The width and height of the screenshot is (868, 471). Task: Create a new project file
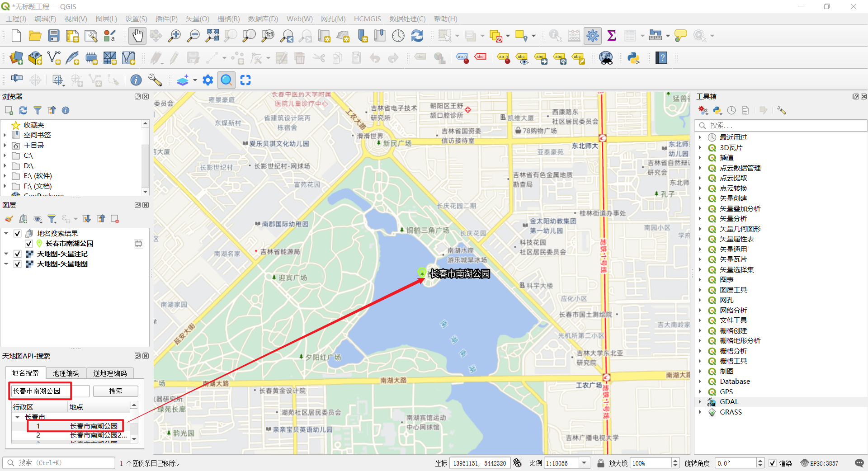coord(16,36)
